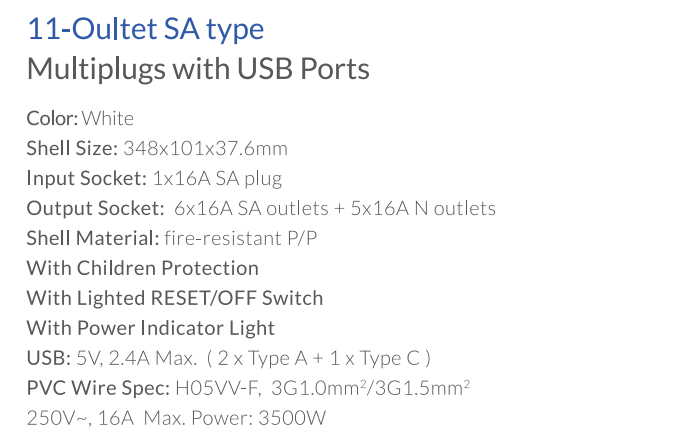
Task: Click the '5x16A N outlets' text
Action: coord(423,208)
